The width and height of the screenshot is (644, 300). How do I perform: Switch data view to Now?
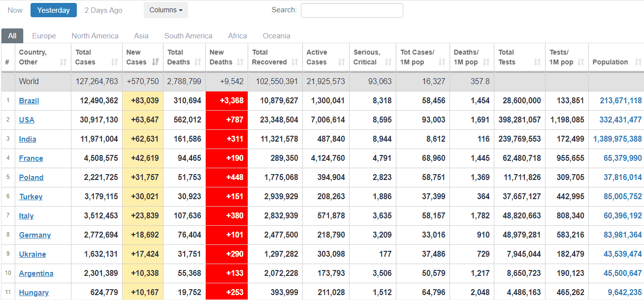15,10
